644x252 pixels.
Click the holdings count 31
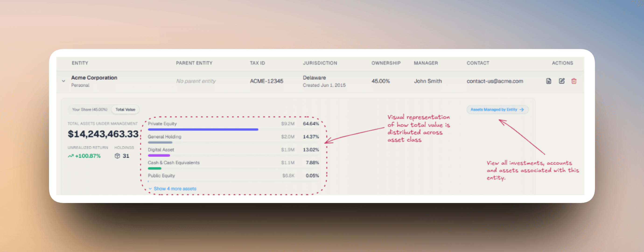tap(126, 156)
